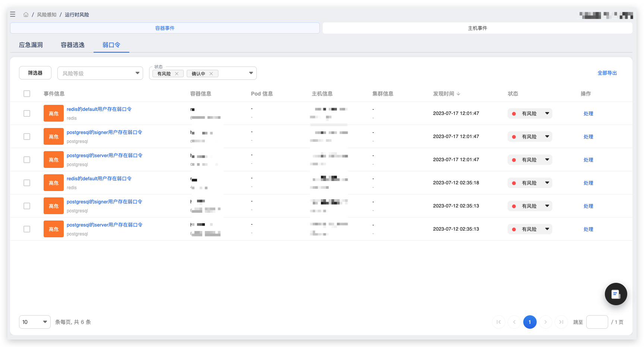Navigate to 风险感知 breadcrumb
This screenshot has height=347, width=644.
tap(47, 15)
